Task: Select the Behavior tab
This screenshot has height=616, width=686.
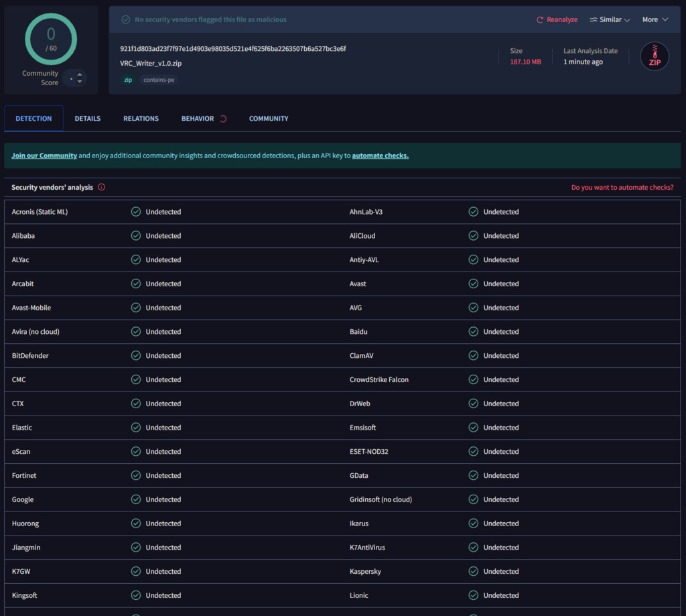Action: click(198, 118)
